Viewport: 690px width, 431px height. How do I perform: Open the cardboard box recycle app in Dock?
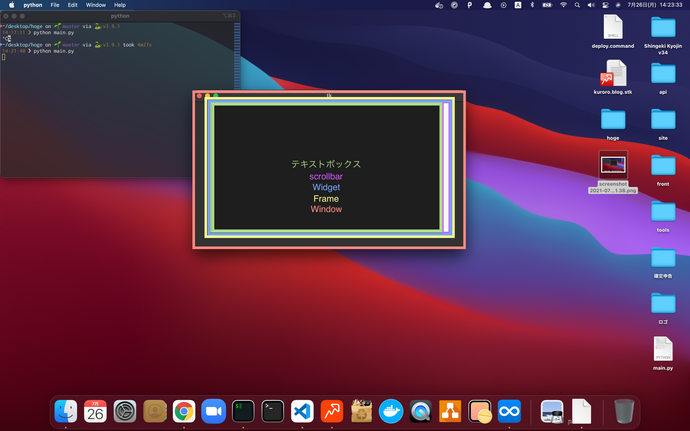click(361, 411)
